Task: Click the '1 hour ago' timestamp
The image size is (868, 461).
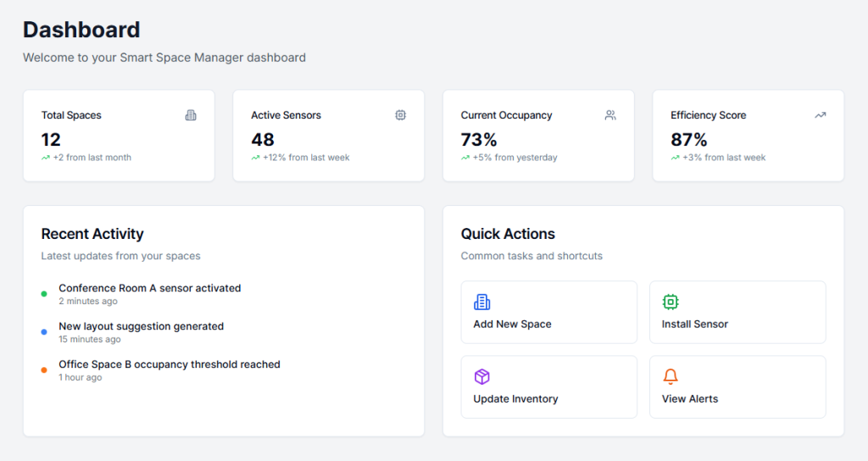Action: [81, 377]
